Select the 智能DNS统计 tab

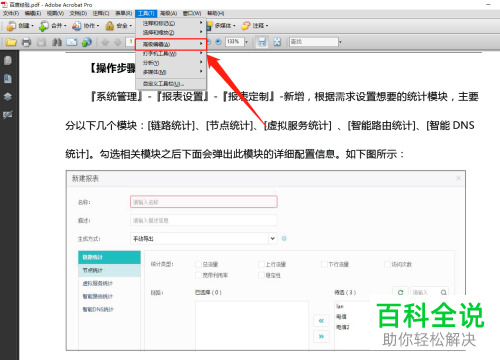[x=109, y=309]
